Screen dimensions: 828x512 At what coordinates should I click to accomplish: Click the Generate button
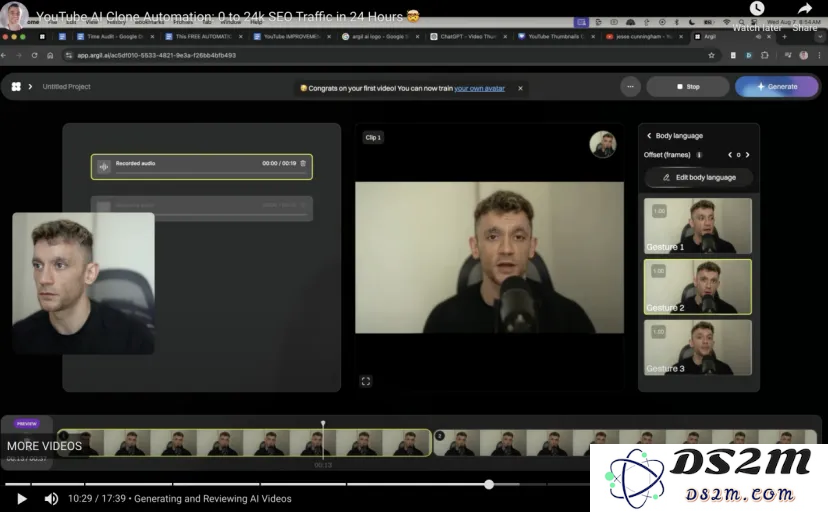click(776, 87)
